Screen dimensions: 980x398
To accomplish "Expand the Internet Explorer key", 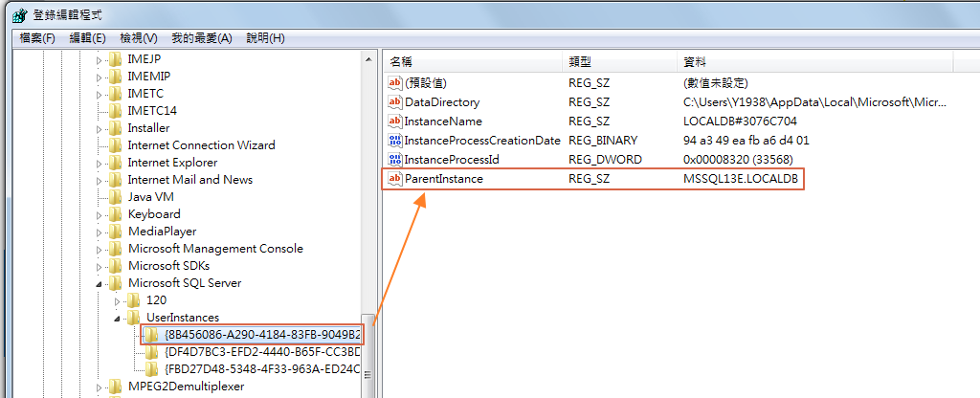I will 99,163.
